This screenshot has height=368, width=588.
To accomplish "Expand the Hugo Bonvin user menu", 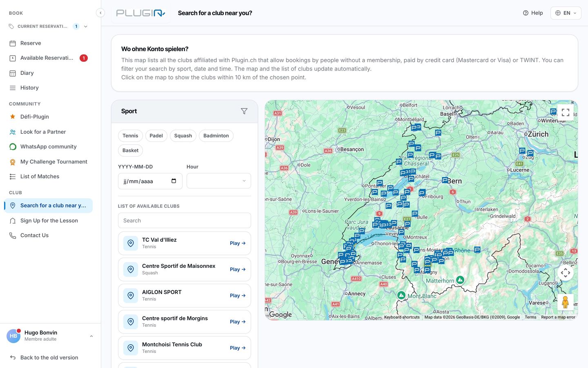I will (50, 336).
